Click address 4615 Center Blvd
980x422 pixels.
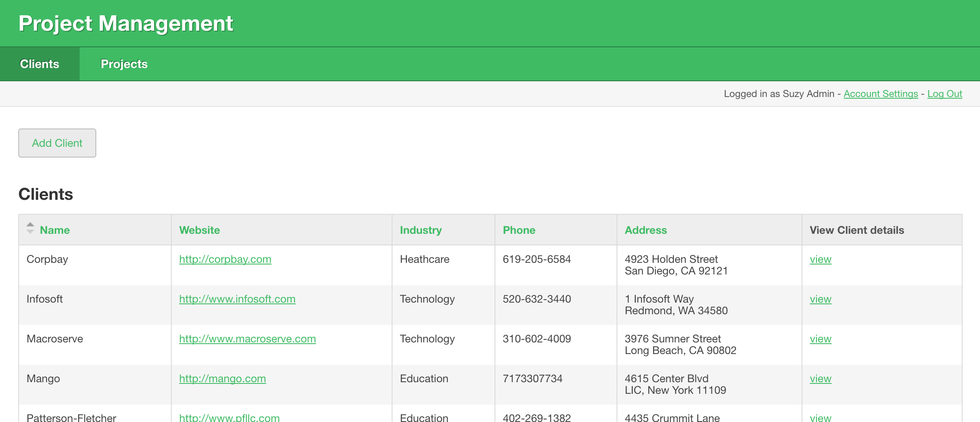click(x=667, y=378)
